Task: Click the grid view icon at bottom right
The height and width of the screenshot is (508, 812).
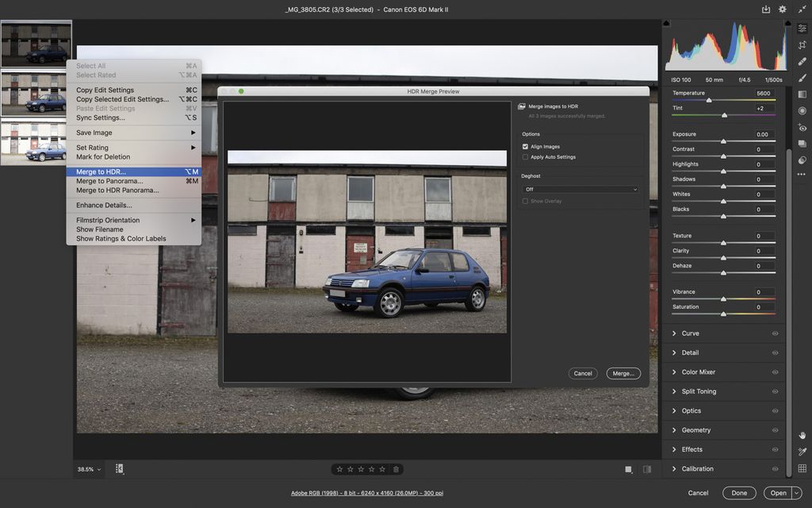Action: point(802,468)
